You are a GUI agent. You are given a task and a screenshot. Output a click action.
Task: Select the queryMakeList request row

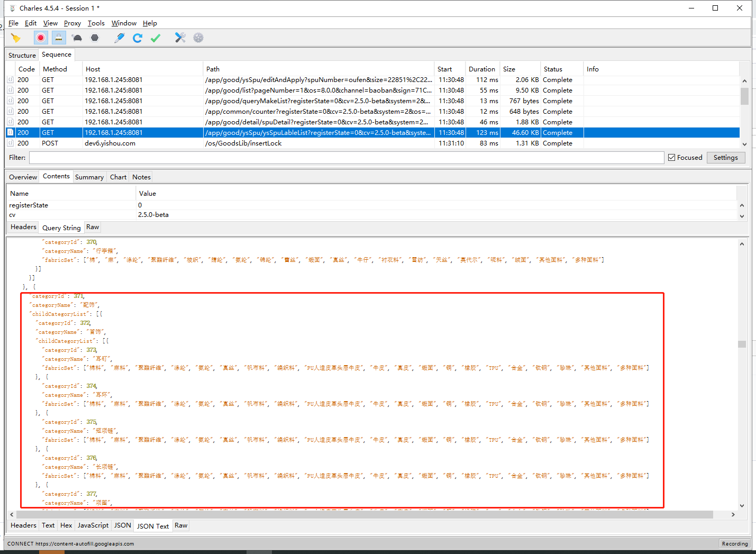[x=372, y=101]
